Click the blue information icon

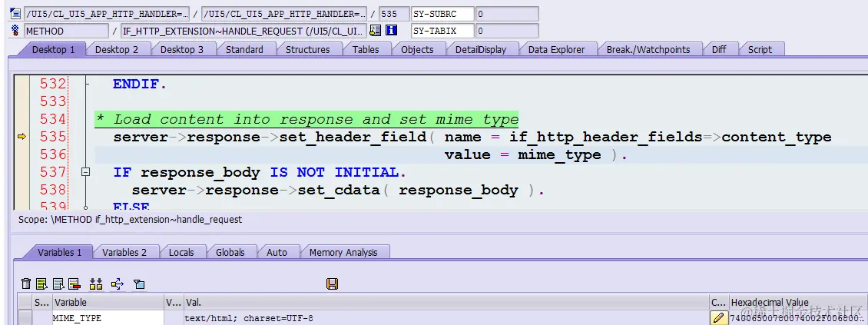click(x=392, y=31)
